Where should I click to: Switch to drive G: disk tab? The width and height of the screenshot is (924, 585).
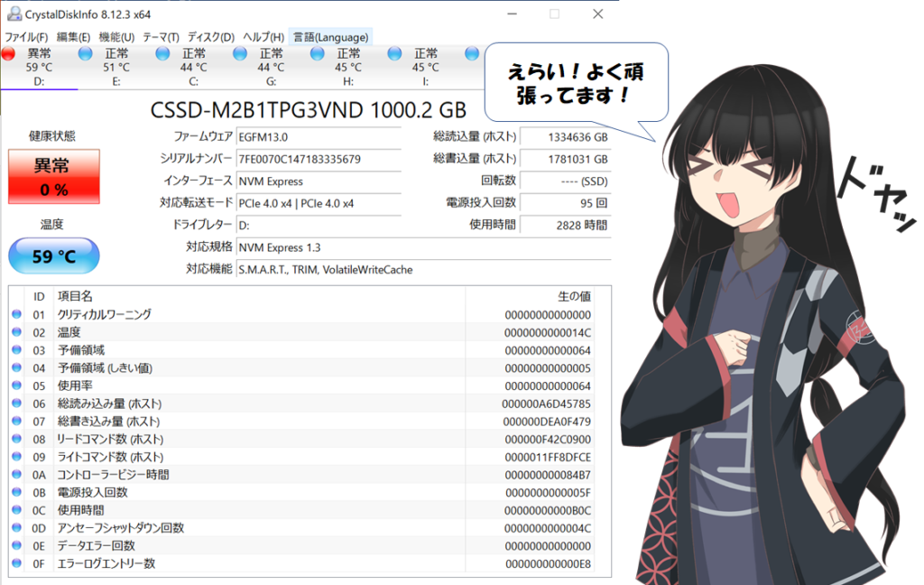[271, 67]
